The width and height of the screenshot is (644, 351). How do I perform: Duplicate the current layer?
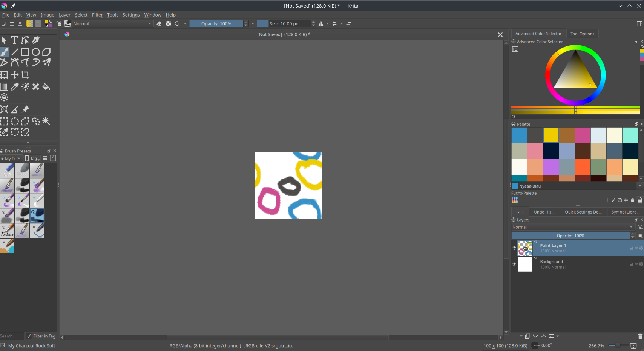(x=527, y=336)
